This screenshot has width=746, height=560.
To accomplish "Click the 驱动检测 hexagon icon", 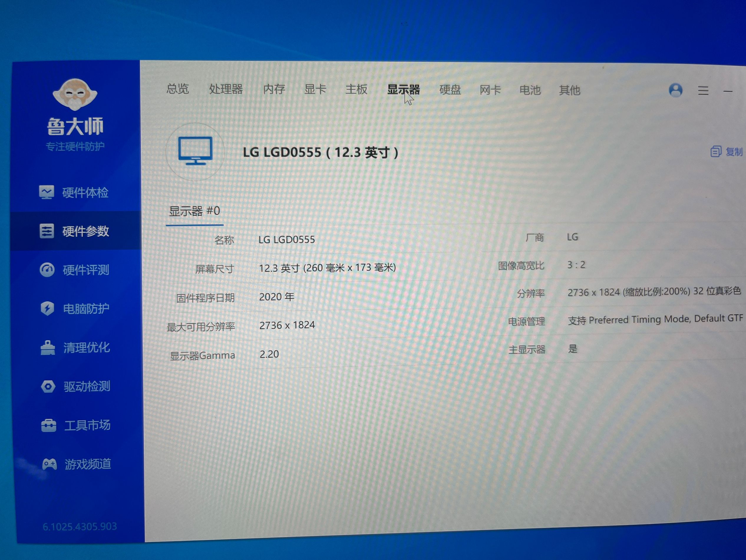I will [48, 387].
